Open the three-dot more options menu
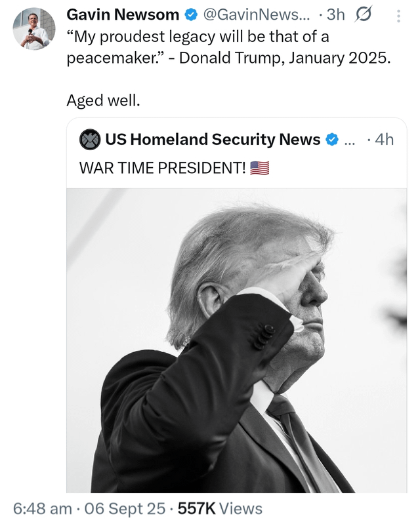 coord(398,16)
